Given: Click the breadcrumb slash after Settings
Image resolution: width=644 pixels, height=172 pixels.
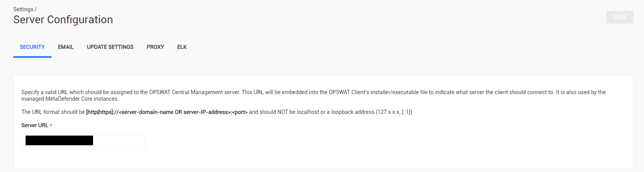Looking at the screenshot, I should (x=36, y=9).
